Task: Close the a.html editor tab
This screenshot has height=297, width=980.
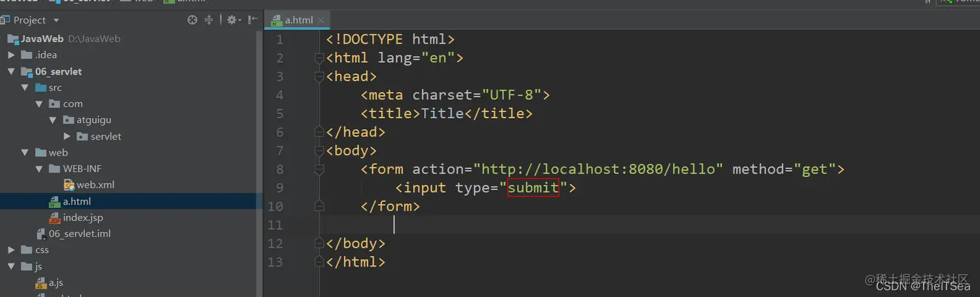Action: (321, 20)
